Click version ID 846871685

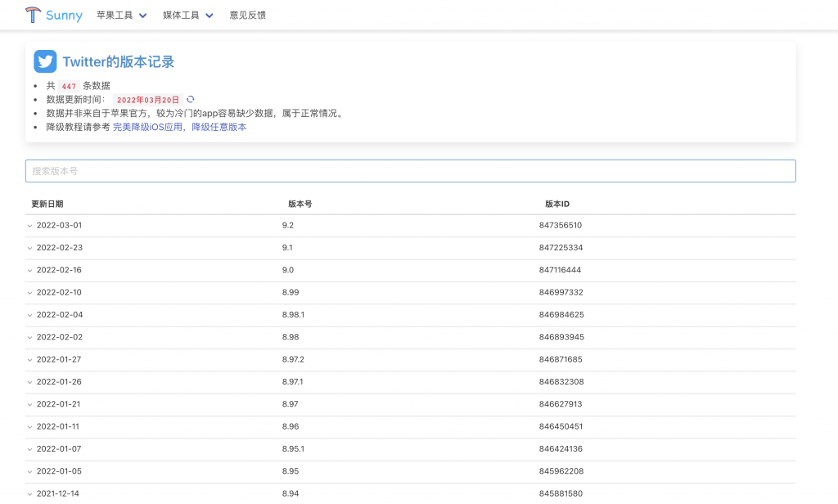561,360
